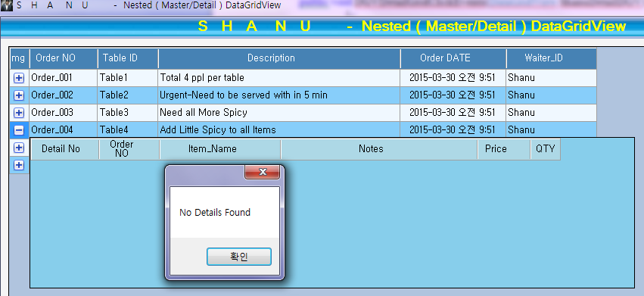
Task: Select the Order_001 cell
Action: point(64,78)
